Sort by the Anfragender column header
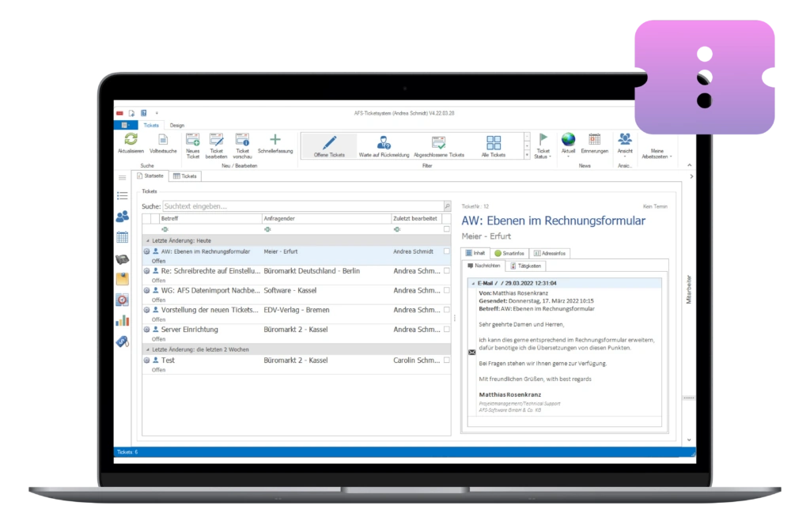This screenshot has width=810, height=532. pyautogui.click(x=327, y=219)
